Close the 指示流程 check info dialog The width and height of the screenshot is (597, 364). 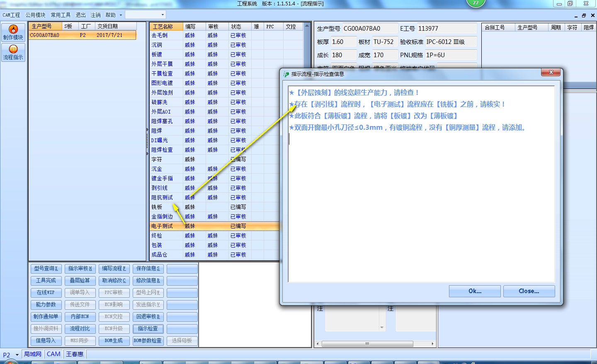pyautogui.click(x=551, y=72)
